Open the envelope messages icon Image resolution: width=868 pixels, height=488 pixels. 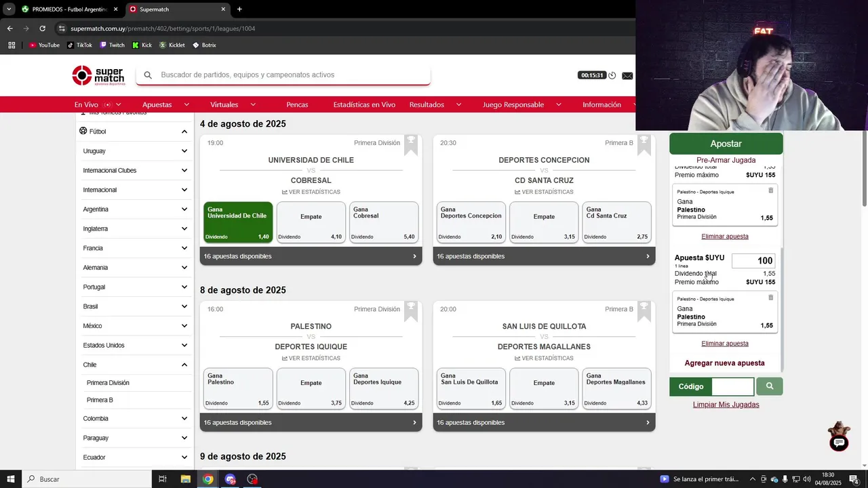(627, 75)
